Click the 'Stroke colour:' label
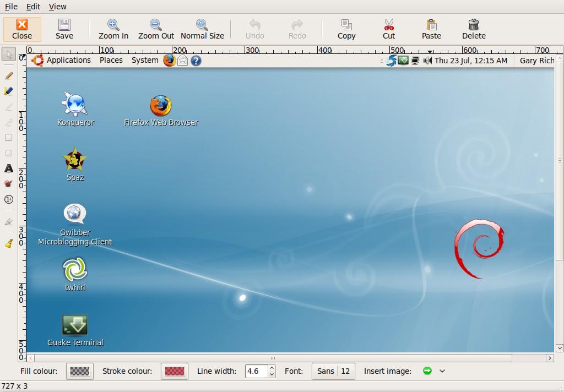Image resolution: width=564 pixels, height=392 pixels. [x=127, y=371]
